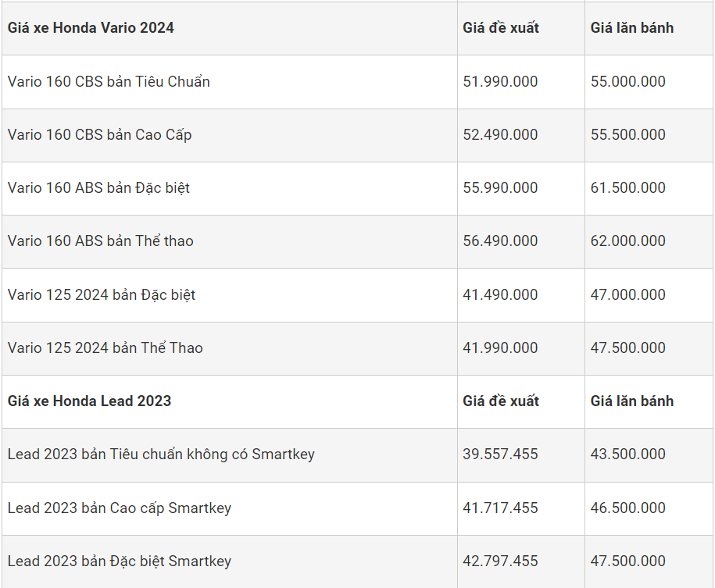
Task: Click the price 51.990.000
Action: [500, 81]
